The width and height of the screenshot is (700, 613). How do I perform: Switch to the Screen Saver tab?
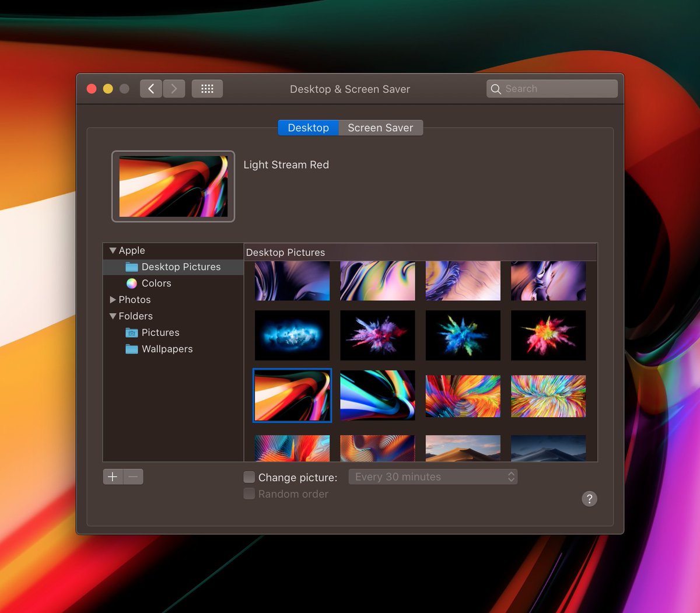click(x=380, y=128)
